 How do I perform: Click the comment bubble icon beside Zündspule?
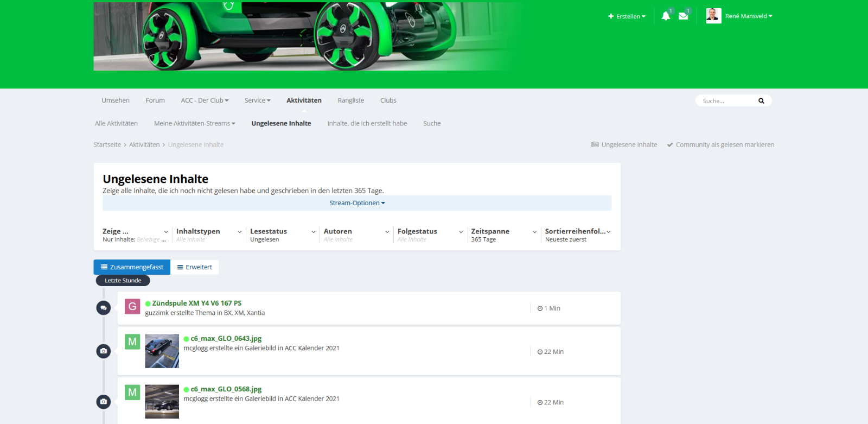(103, 308)
